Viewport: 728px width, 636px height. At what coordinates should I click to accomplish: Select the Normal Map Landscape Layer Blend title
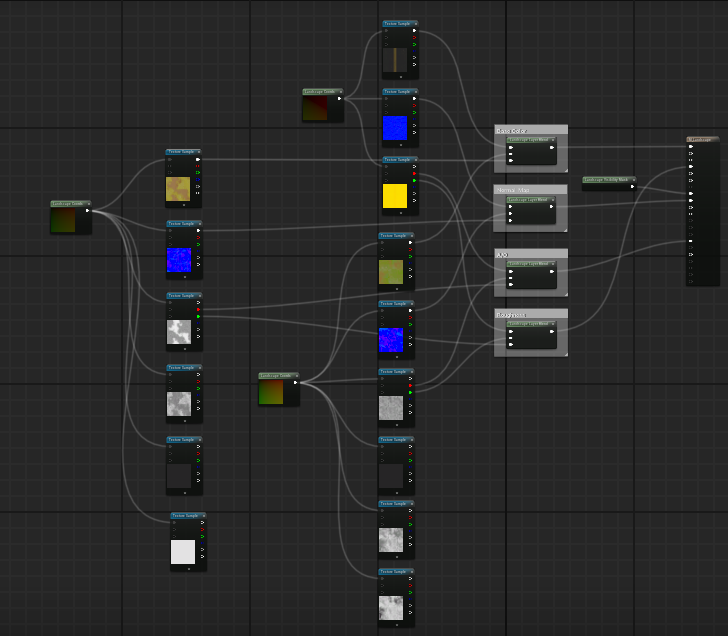[x=528, y=200]
